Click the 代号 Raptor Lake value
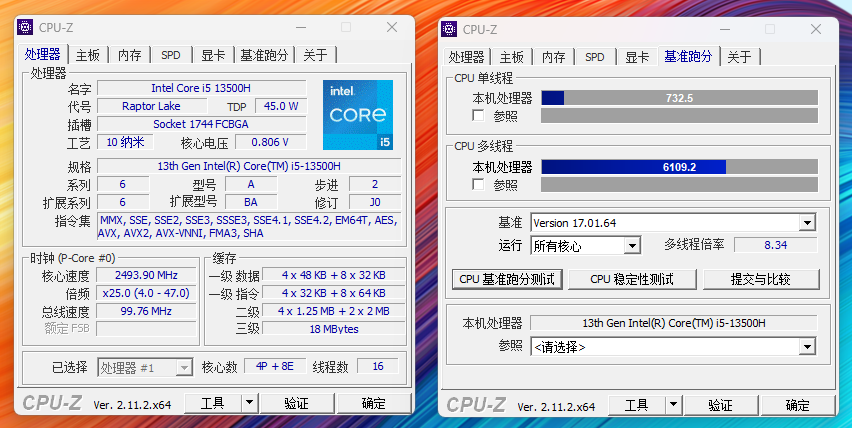 click(151, 106)
